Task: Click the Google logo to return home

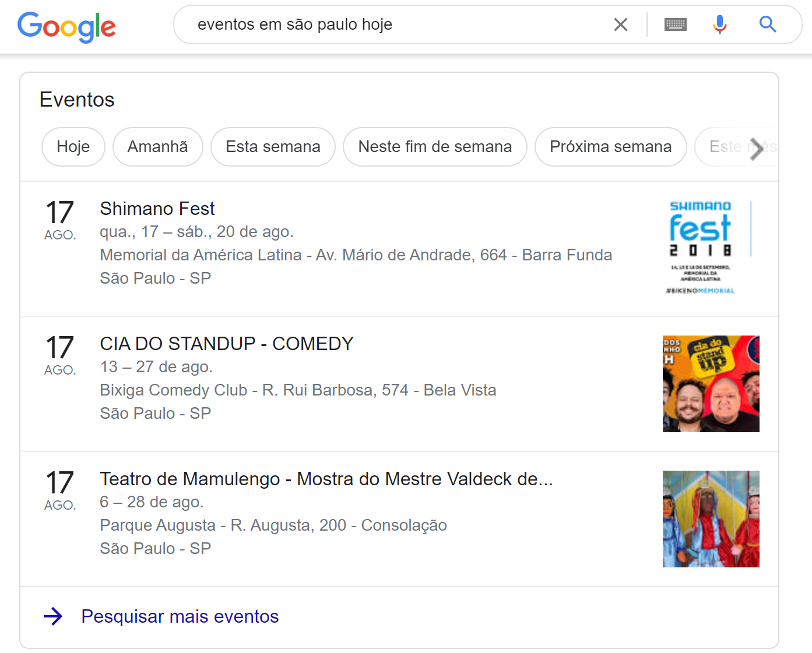Action: (66, 27)
